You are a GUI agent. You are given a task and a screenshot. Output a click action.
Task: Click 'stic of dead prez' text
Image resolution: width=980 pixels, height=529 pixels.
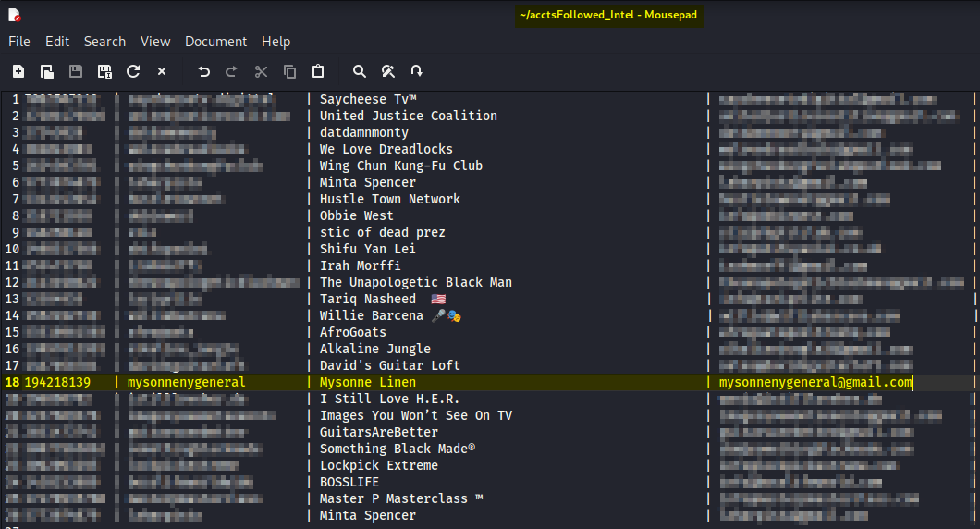(x=383, y=232)
